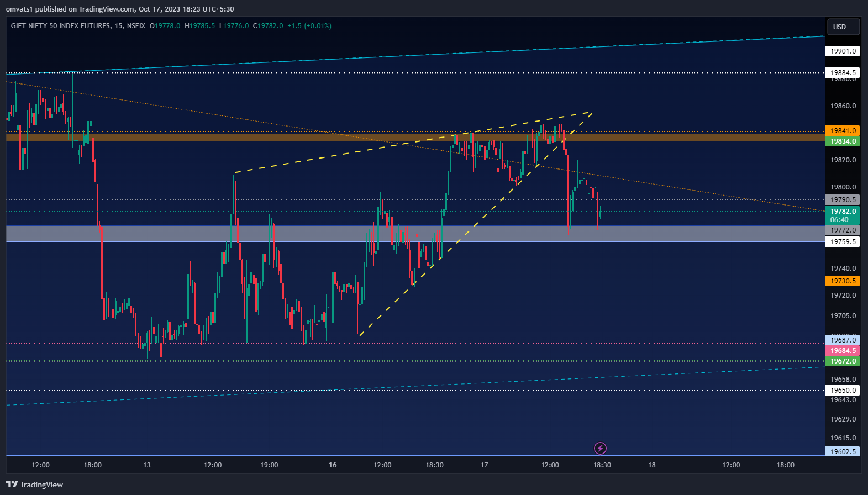This screenshot has width=868, height=495.
Task: Select the 19602.5 price label
Action: click(x=843, y=451)
